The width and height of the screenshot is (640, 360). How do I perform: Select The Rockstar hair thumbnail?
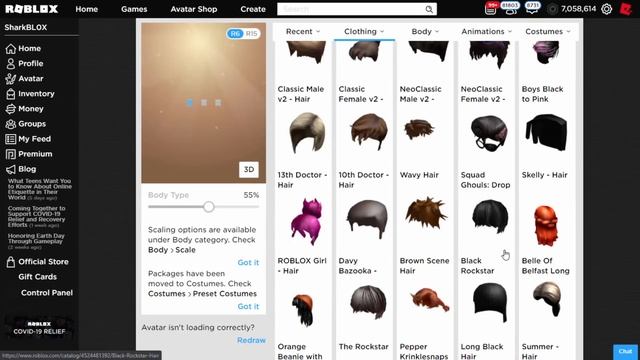368,302
